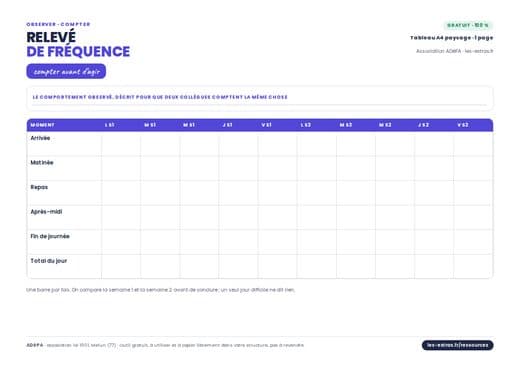Image resolution: width=520 pixels, height=368 pixels.
Task: Select the "Total du jour" row label
Action: (49, 261)
